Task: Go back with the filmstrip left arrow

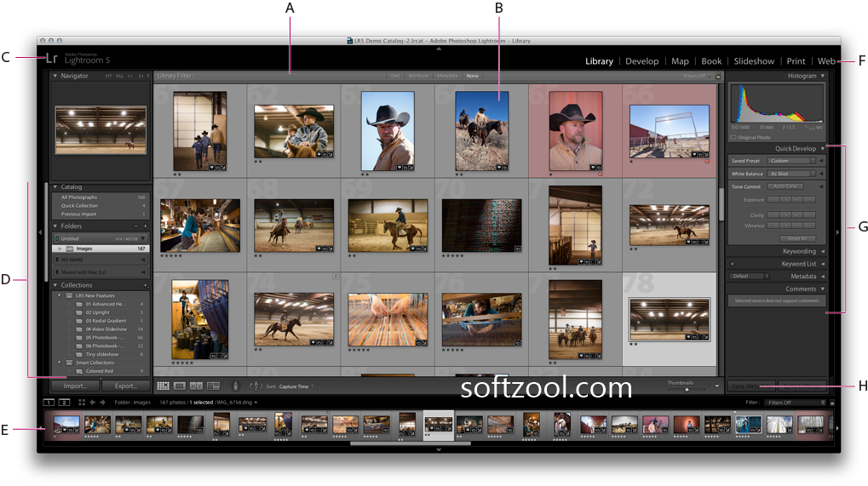Action: (93, 403)
